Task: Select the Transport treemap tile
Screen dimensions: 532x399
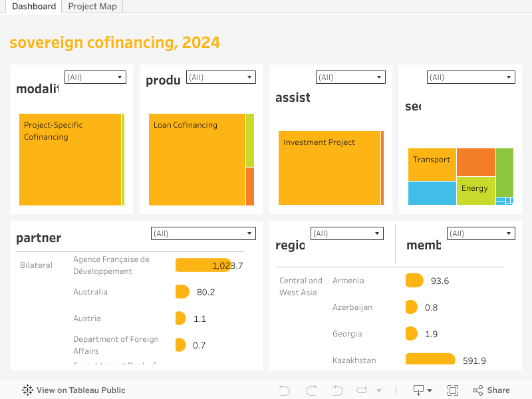Action: pyautogui.click(x=432, y=164)
